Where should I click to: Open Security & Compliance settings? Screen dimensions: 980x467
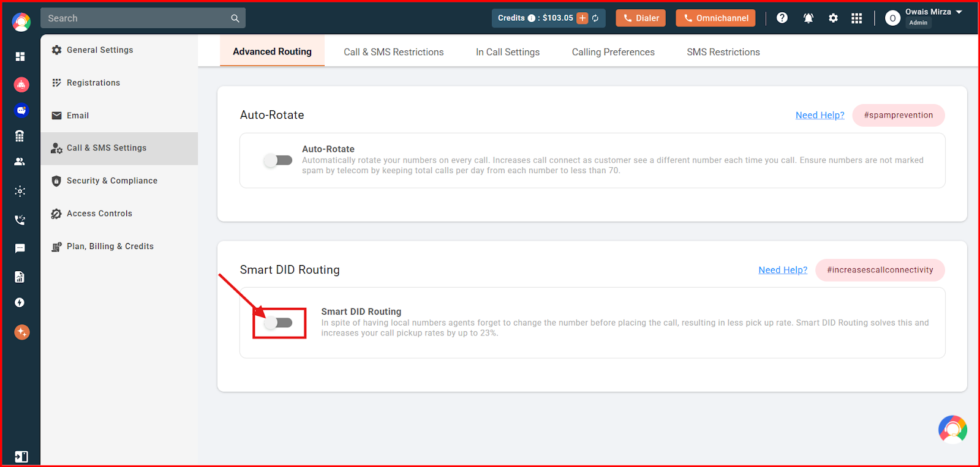[x=119, y=181]
